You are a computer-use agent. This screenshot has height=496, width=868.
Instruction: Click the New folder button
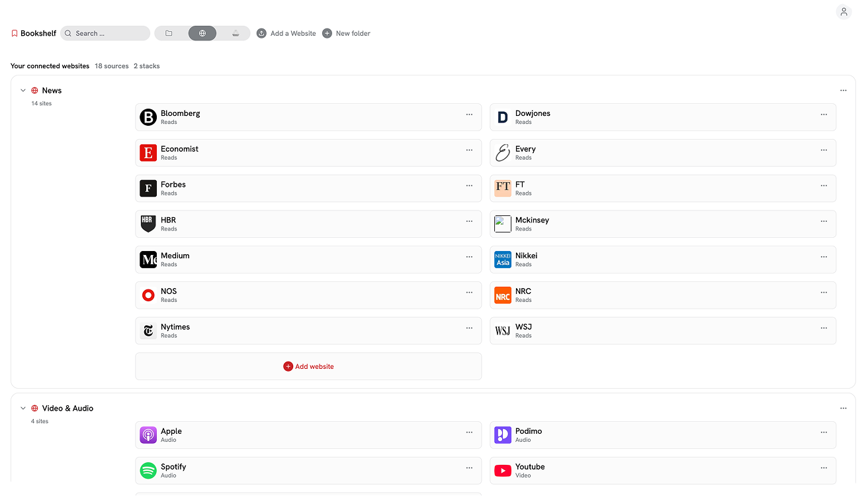coord(346,33)
